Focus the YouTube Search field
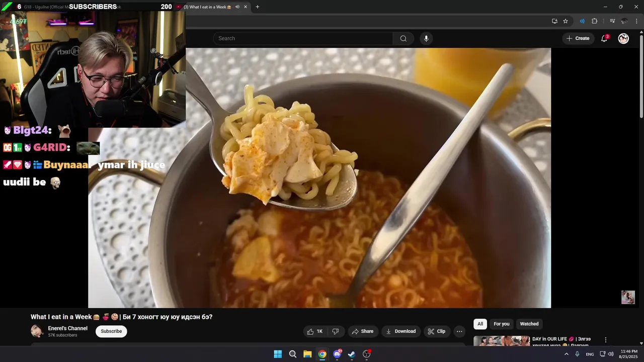This screenshot has height=362, width=644. 303,39
